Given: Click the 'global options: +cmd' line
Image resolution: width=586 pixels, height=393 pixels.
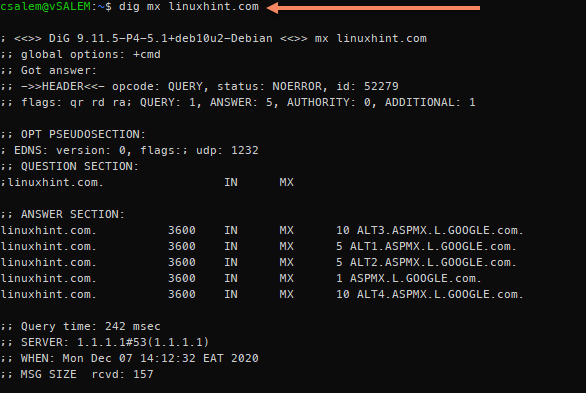Looking at the screenshot, I should (91, 55).
